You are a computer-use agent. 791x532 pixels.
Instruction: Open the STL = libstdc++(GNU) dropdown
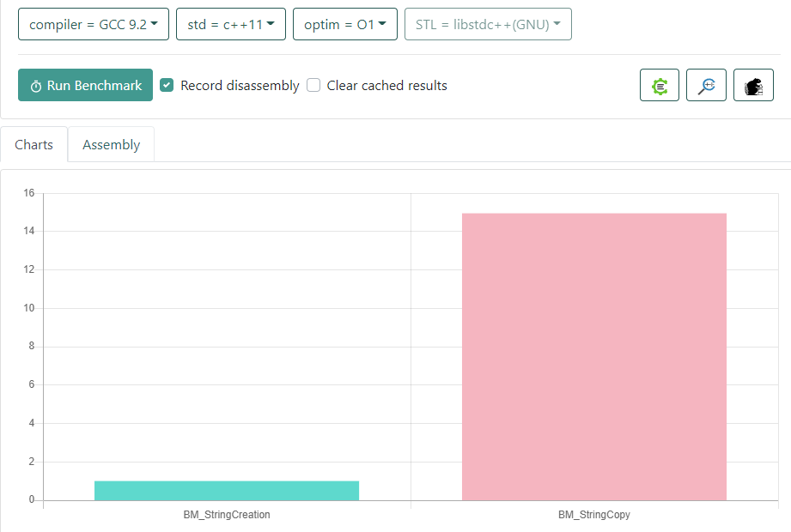(x=488, y=24)
